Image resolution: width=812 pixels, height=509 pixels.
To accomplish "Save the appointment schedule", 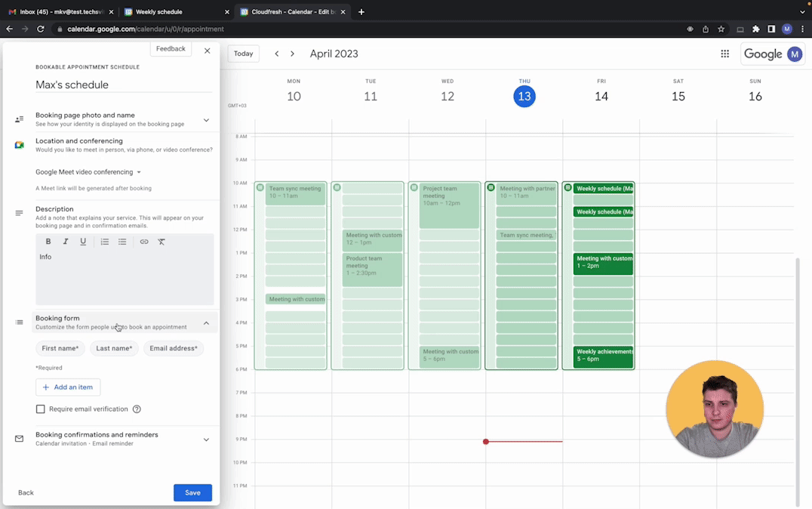I will tap(192, 492).
